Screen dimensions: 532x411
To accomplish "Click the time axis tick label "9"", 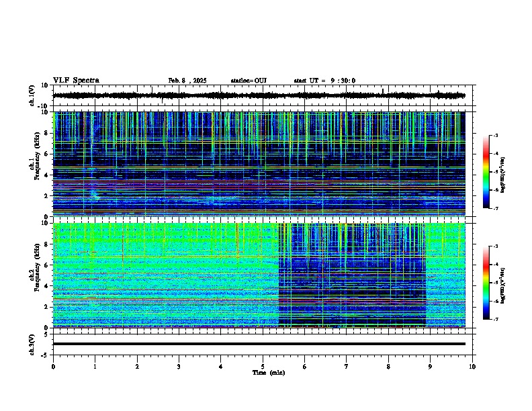I will pyautogui.click(x=430, y=367).
